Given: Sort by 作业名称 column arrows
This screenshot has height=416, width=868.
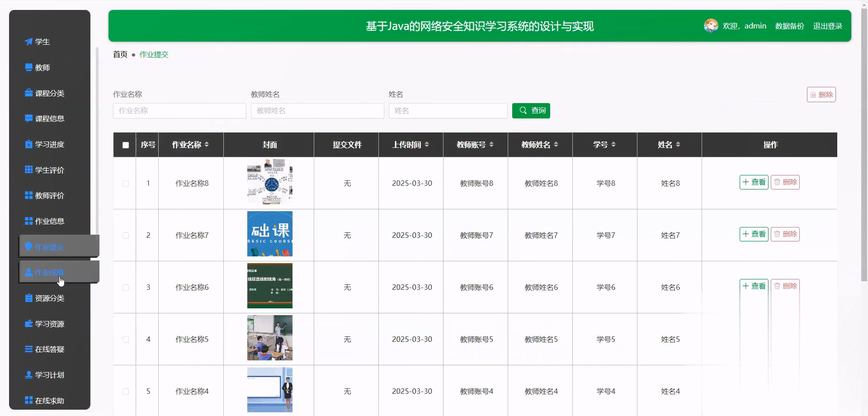Looking at the screenshot, I should point(207,144).
